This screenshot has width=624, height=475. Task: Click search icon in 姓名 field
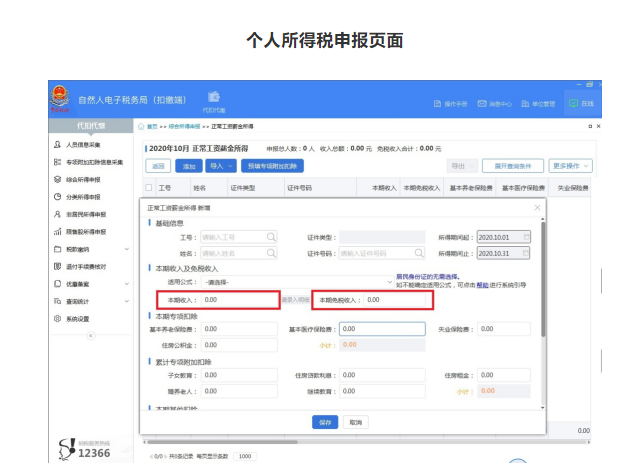coord(271,254)
